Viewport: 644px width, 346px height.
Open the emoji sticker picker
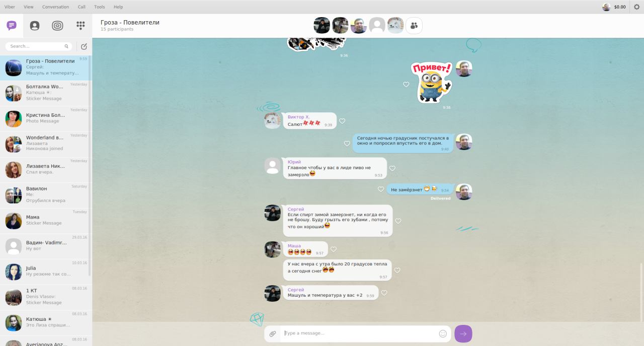click(443, 333)
